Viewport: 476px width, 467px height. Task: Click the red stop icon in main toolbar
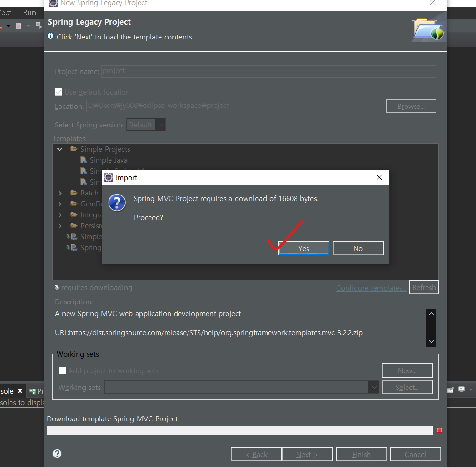[19, 26]
